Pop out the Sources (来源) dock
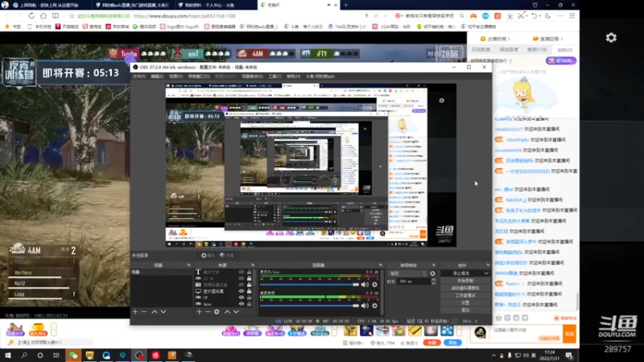 pyautogui.click(x=253, y=265)
